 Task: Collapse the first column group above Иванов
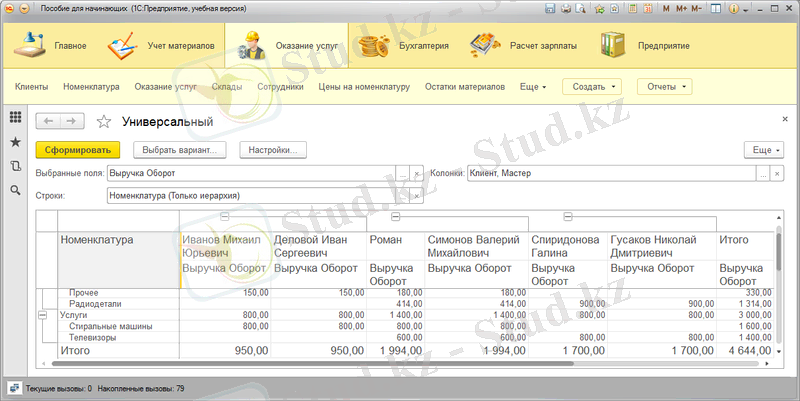point(225,216)
